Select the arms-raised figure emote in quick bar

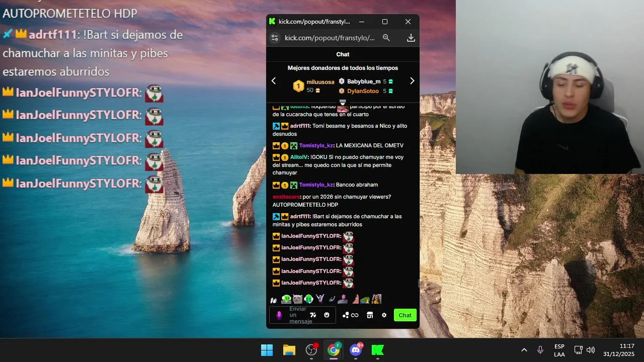click(320, 299)
